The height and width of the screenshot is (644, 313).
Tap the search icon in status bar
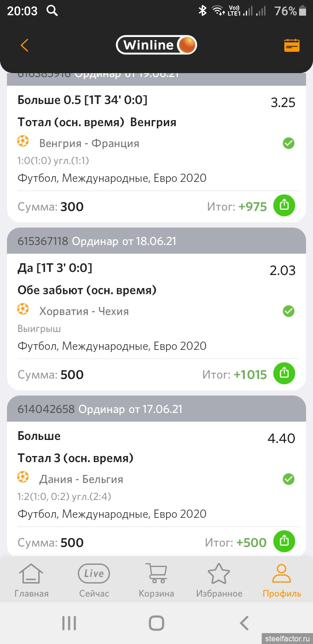[52, 11]
